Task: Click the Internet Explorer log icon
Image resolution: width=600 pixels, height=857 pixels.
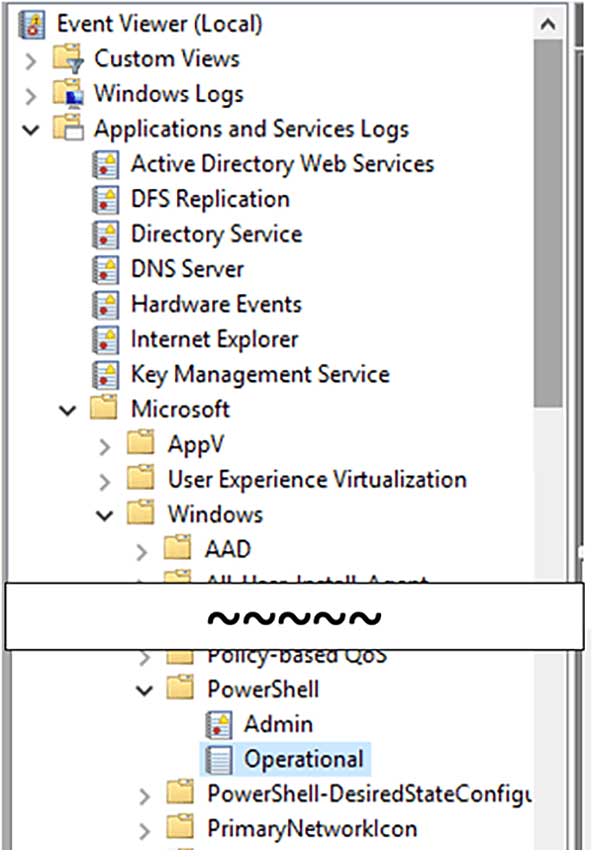Action: click(105, 339)
